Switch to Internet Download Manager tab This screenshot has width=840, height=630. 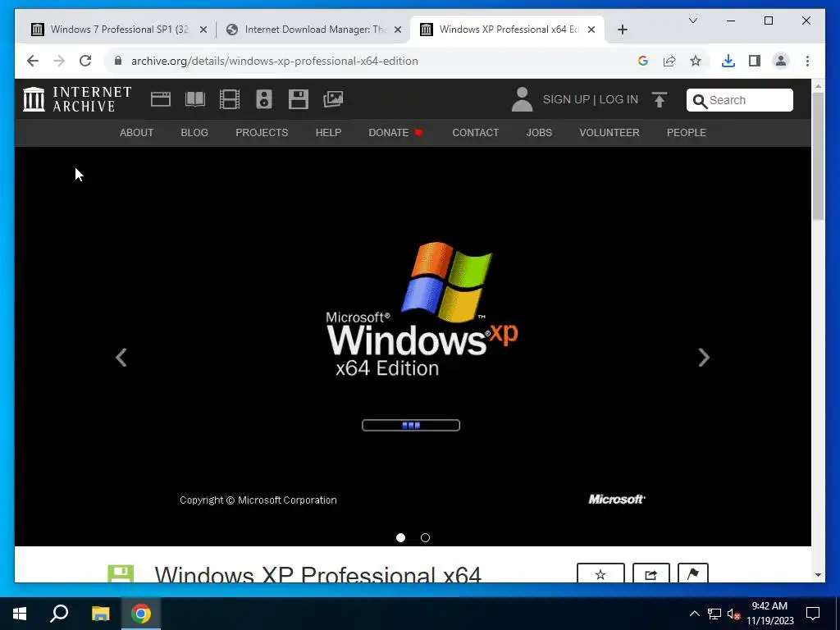coord(313,30)
